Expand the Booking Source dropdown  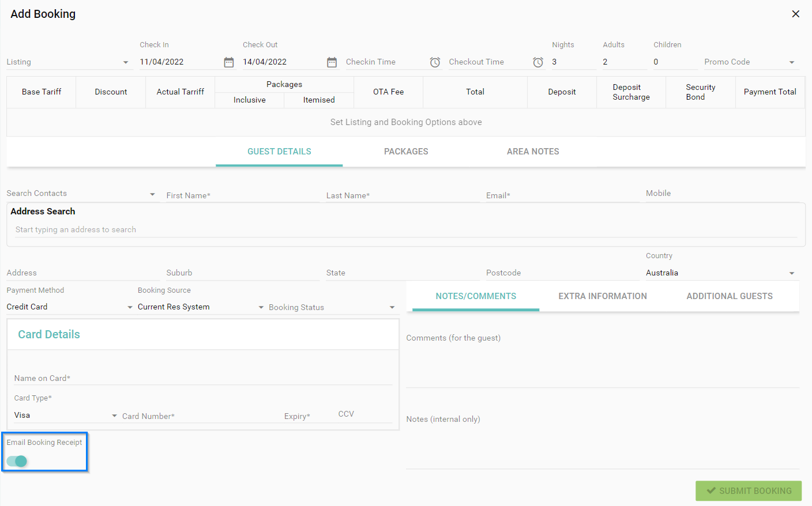coord(261,307)
